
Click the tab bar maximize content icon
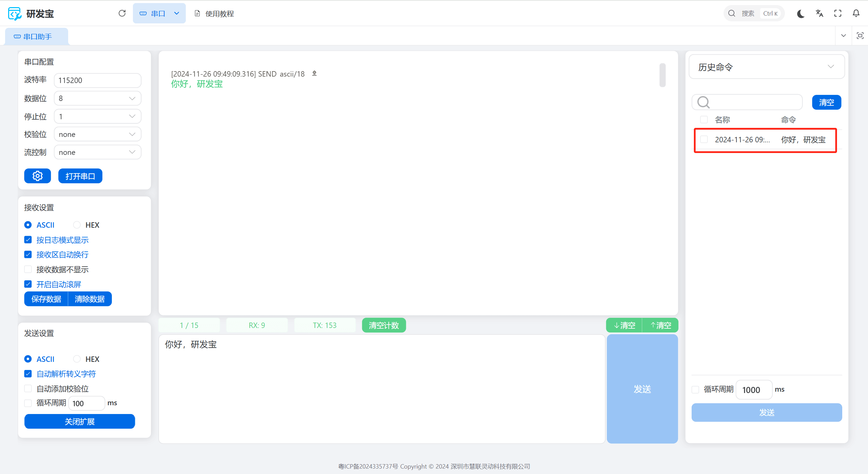(860, 36)
